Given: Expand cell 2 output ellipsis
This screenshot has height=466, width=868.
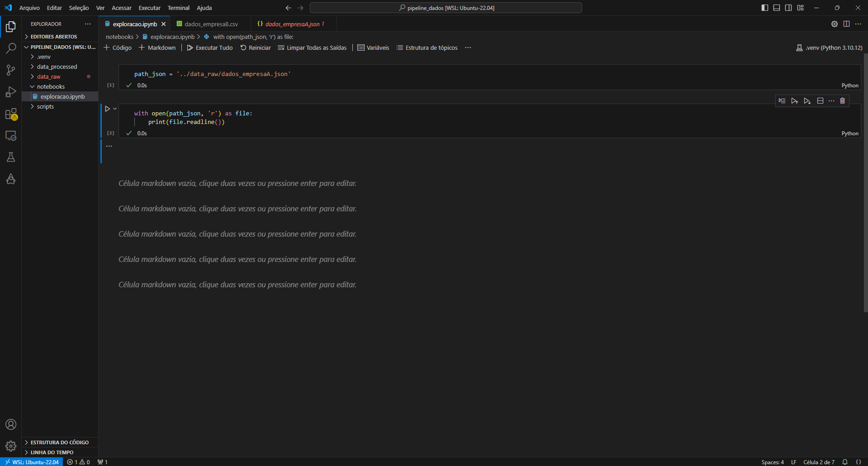Looking at the screenshot, I should coord(109,146).
